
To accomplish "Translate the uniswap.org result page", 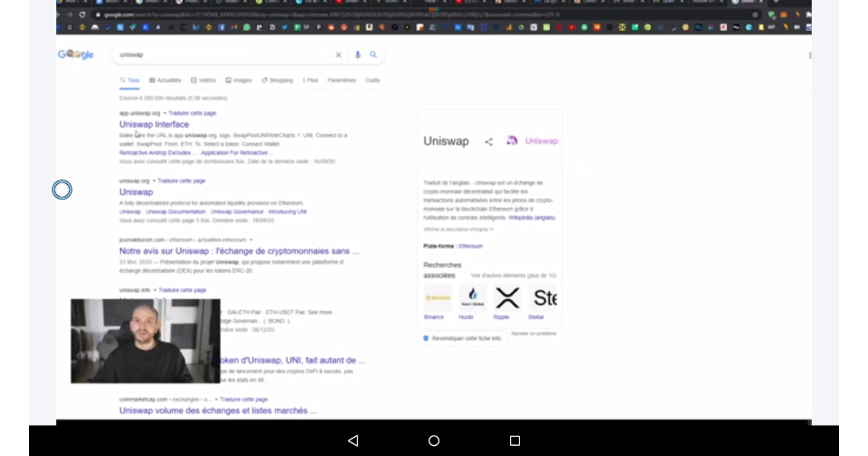I will point(182,181).
